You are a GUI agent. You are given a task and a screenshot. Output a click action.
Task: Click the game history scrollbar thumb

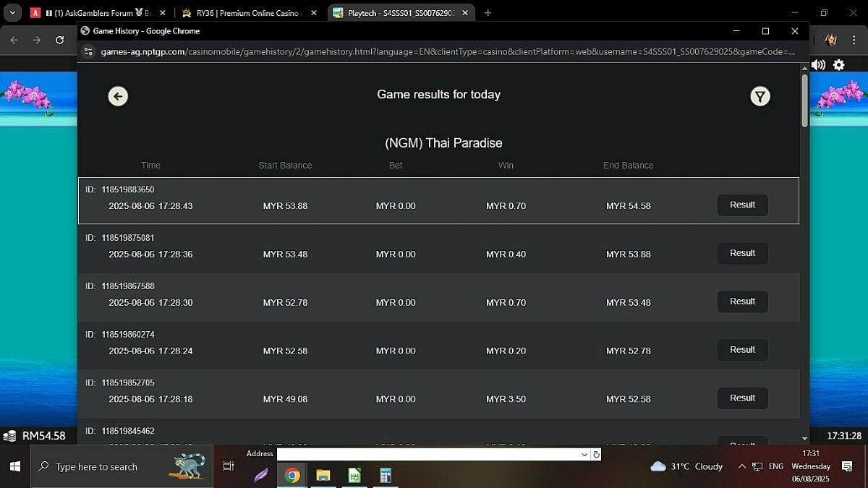[x=804, y=100]
